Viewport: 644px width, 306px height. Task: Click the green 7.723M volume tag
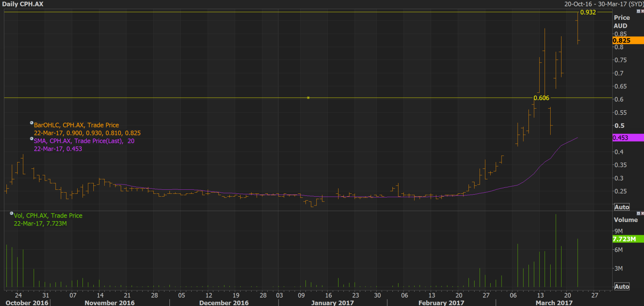pos(628,239)
